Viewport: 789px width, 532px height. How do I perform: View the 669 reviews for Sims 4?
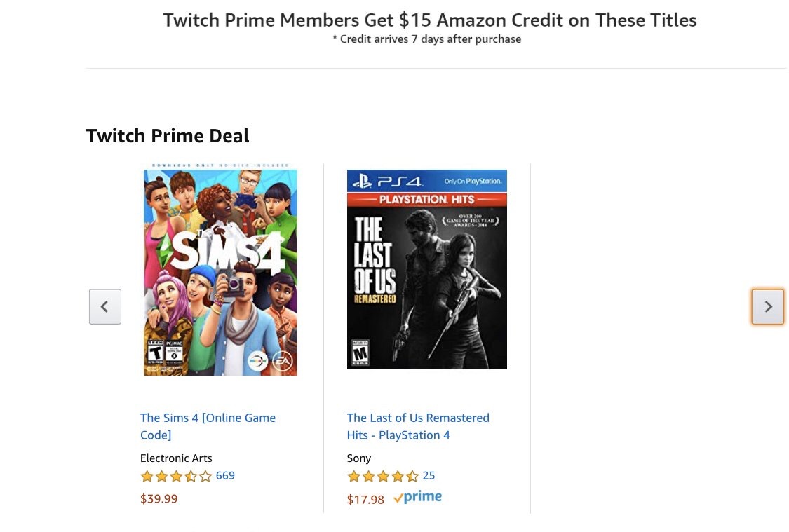[x=225, y=476]
